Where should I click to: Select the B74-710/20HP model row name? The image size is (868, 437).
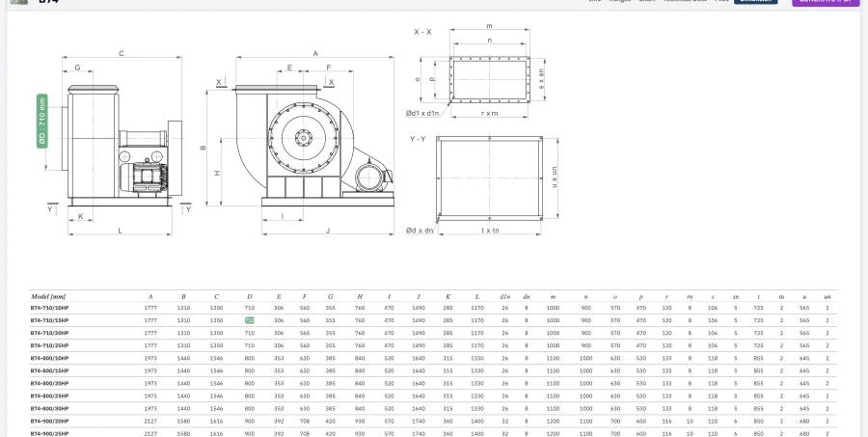[49, 334]
